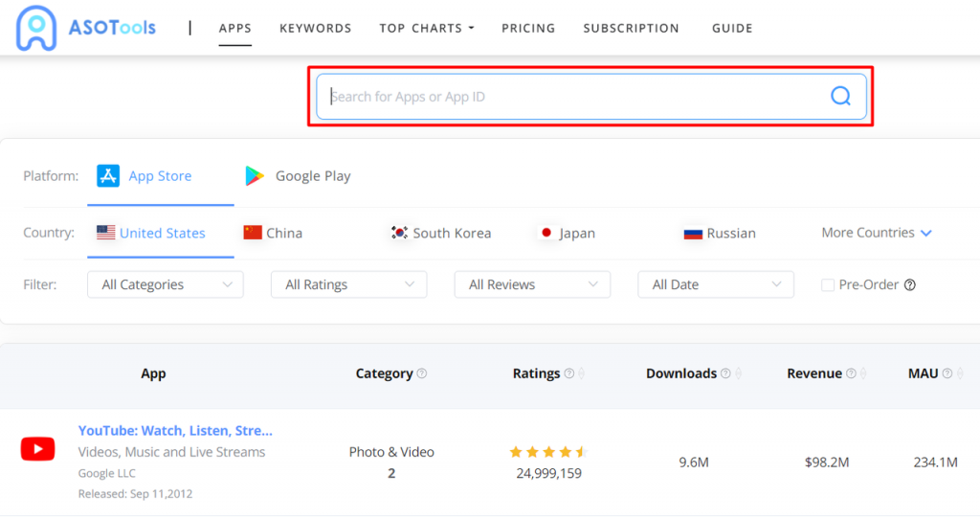Click the YouTube app icon
Screen dimensions: 980x519
pyautogui.click(x=38, y=448)
